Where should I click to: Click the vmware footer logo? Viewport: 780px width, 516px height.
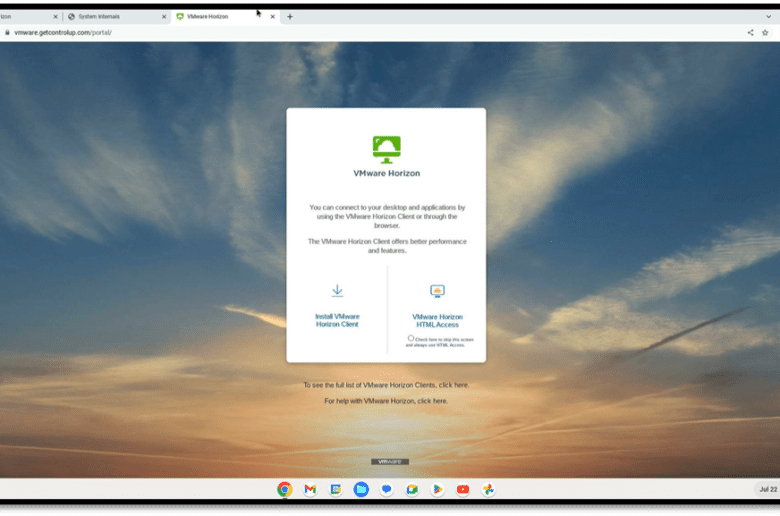(x=390, y=461)
